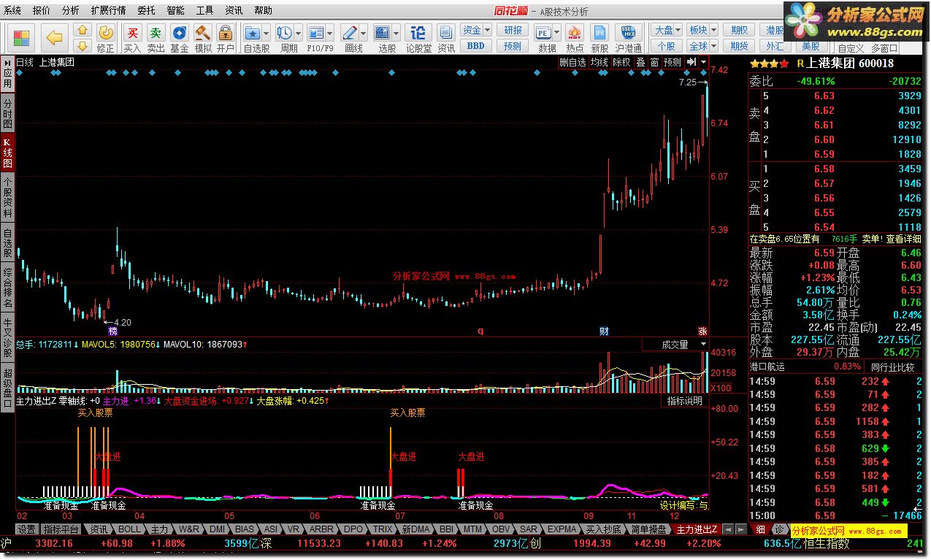Click the 榜 marker on the chart
The height and width of the screenshot is (560, 931).
pos(112,331)
